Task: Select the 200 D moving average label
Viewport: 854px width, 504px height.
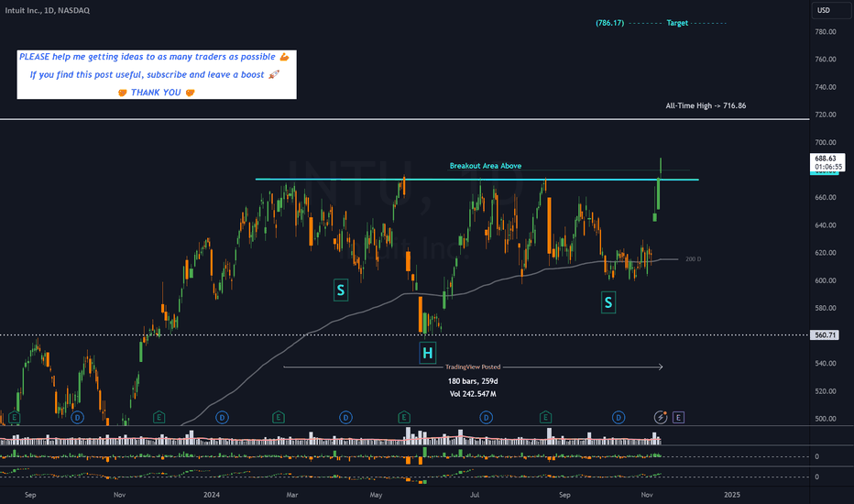Action: [x=694, y=259]
